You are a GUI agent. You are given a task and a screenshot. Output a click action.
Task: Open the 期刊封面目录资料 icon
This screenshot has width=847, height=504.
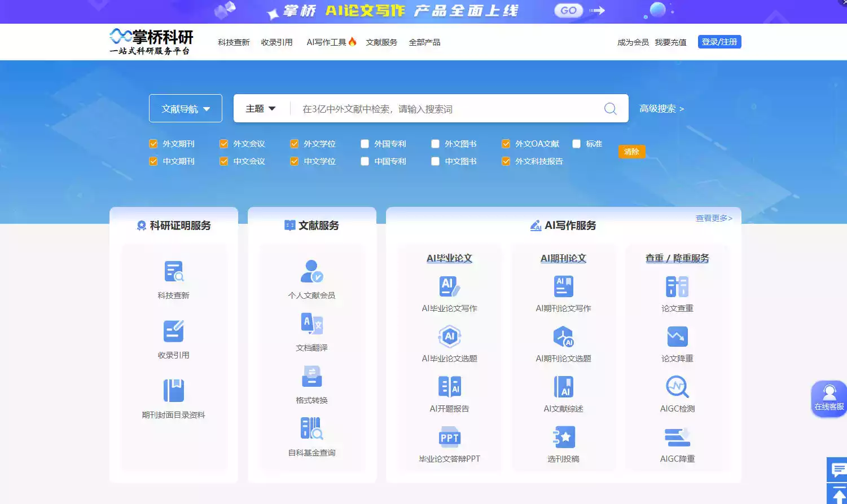click(x=174, y=391)
